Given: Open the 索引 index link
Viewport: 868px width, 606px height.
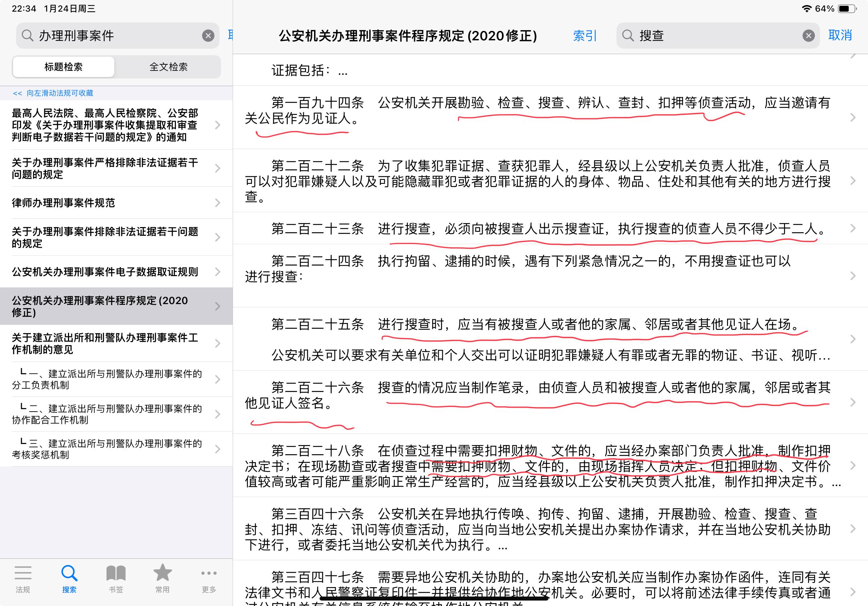Looking at the screenshot, I should click(585, 36).
